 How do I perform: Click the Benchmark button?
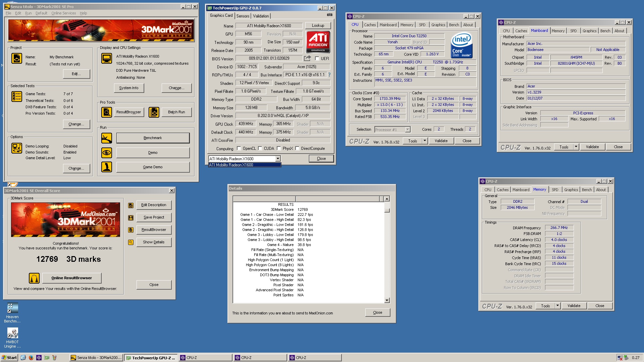click(x=153, y=138)
